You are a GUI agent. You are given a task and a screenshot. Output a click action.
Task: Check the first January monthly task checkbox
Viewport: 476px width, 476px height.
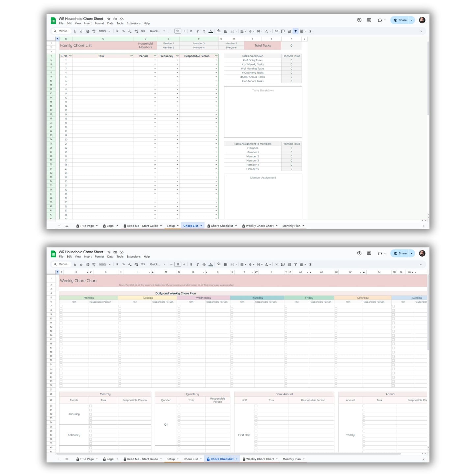pyautogui.click(x=91, y=406)
